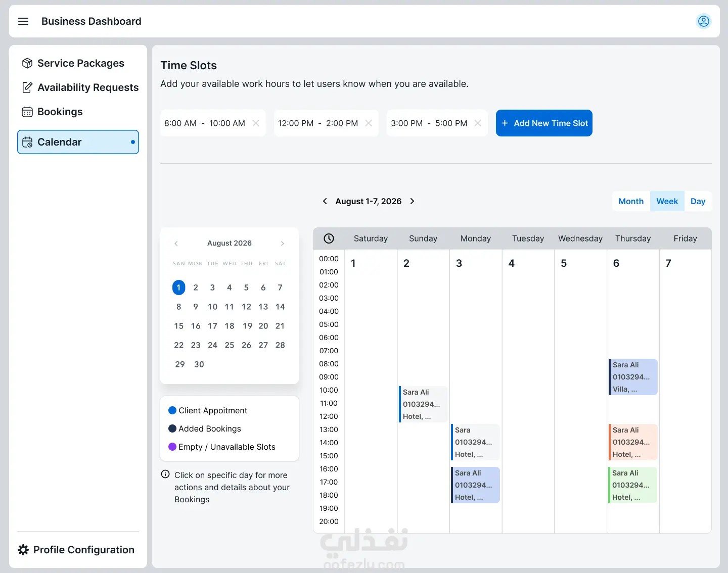Select August 14 in mini calendar
The height and width of the screenshot is (573, 728).
pyautogui.click(x=280, y=307)
